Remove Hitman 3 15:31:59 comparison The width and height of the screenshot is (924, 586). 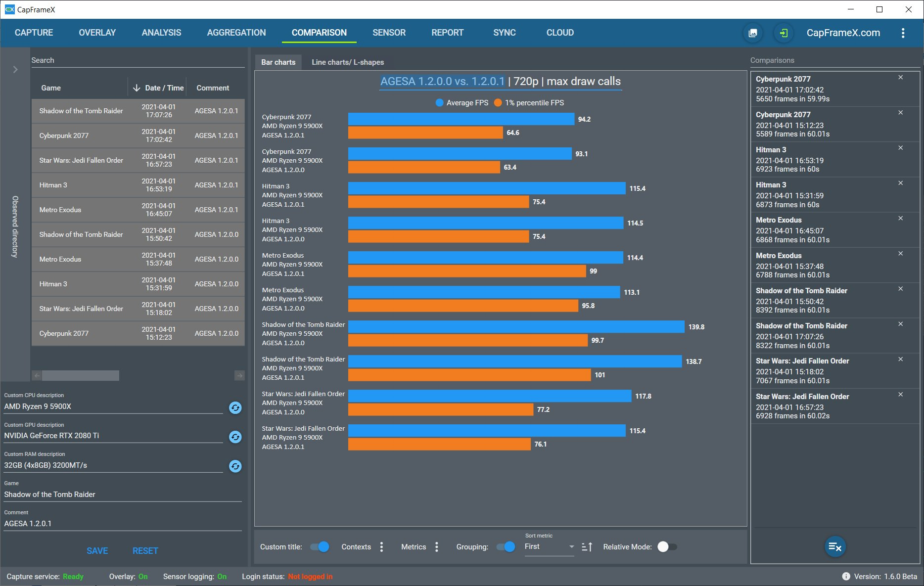pos(901,183)
